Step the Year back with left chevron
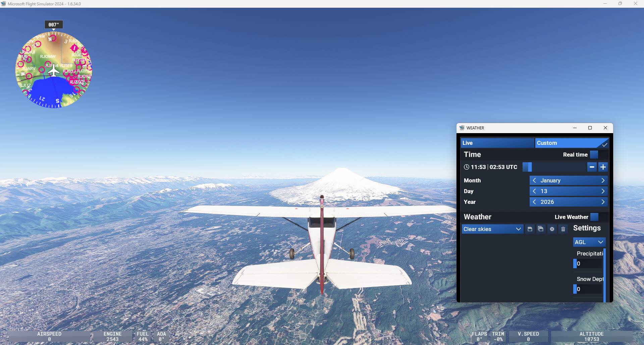This screenshot has width=644, height=345. [x=534, y=202]
